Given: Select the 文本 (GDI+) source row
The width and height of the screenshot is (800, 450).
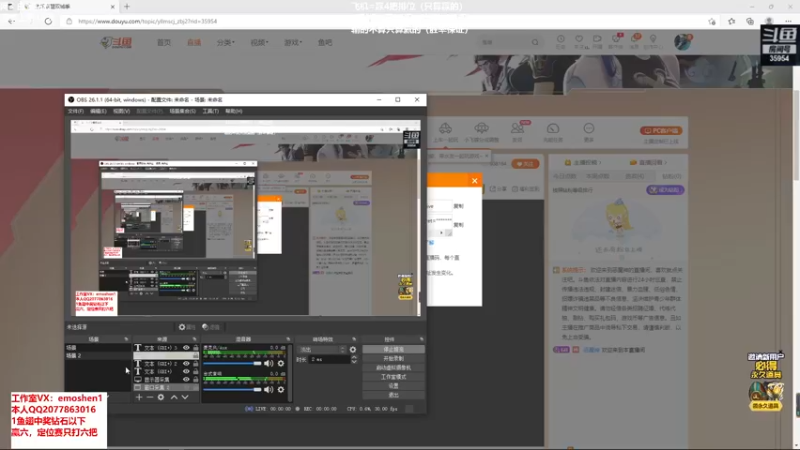Looking at the screenshot, I should tap(165, 371).
